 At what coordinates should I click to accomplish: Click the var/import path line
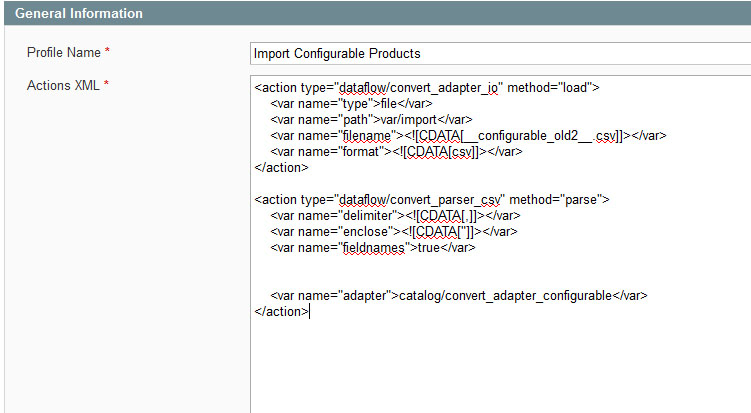371,119
